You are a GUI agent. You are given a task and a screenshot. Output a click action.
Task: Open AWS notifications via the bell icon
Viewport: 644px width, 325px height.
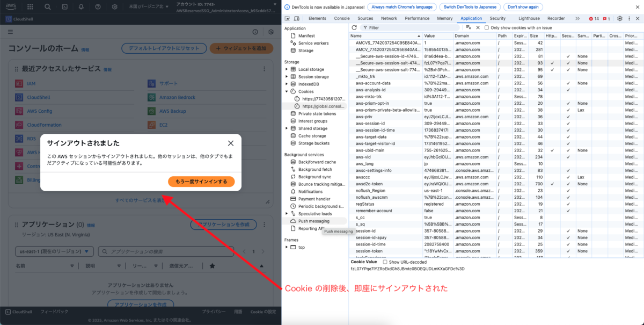coord(82,7)
